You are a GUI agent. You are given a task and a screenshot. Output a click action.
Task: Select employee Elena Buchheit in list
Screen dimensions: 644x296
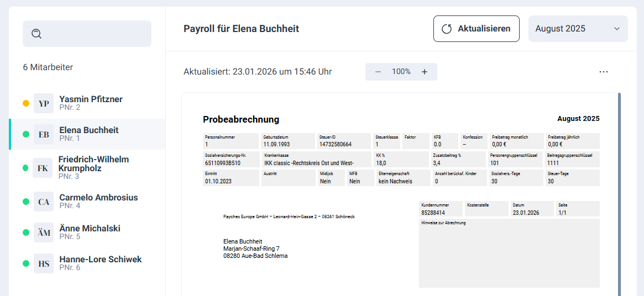point(88,134)
